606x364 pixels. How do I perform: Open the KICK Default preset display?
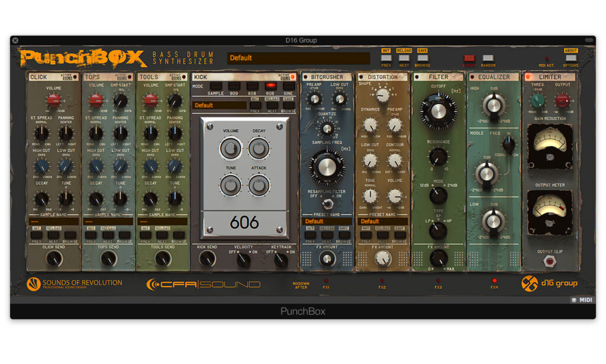220,105
